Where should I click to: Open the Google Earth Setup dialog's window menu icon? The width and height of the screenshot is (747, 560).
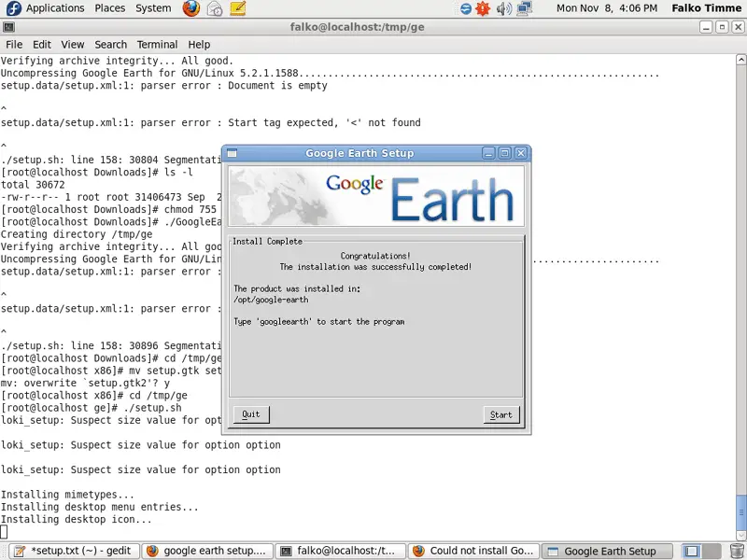point(232,153)
